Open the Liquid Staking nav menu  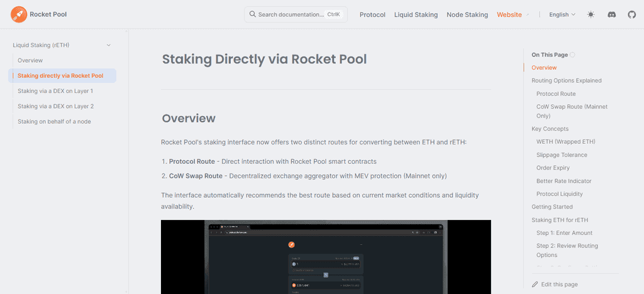[416, 14]
